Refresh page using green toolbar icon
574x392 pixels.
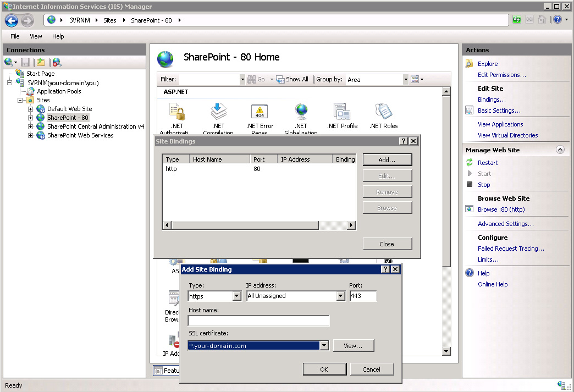coord(516,20)
